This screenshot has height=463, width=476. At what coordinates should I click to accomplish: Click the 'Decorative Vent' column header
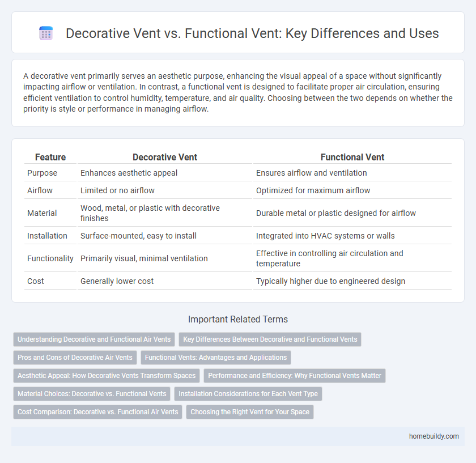164,158
